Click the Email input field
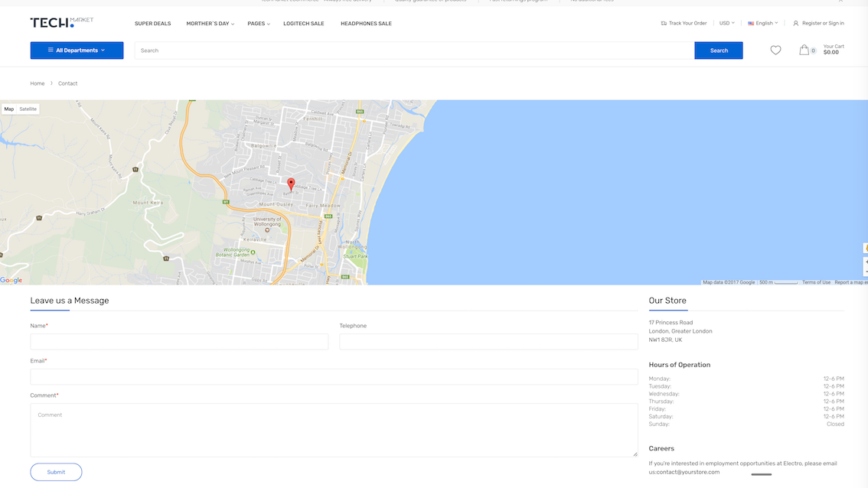The image size is (868, 488). (334, 377)
